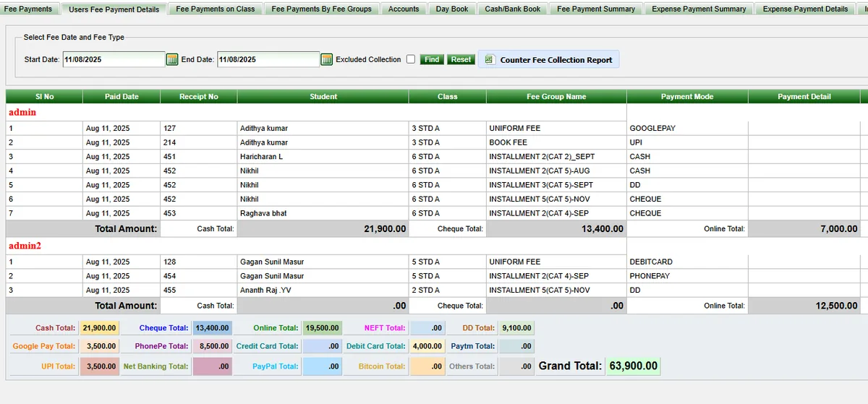This screenshot has height=404, width=868.
Task: Click into the Start Date input field
Action: (x=114, y=59)
